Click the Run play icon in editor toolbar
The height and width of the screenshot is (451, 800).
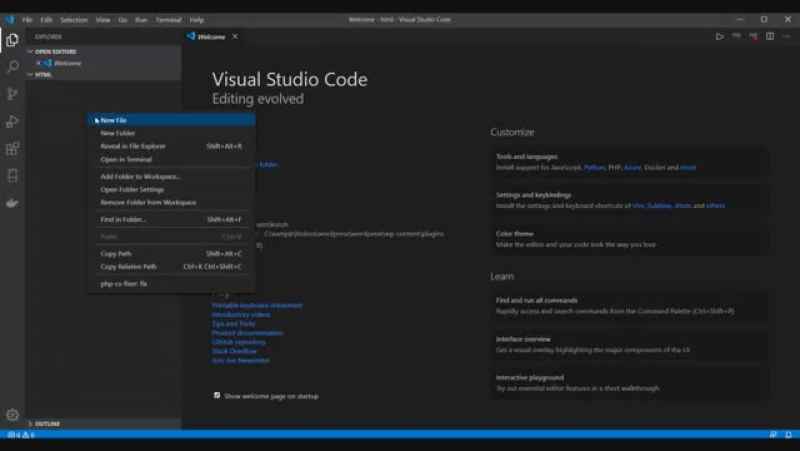(x=719, y=36)
